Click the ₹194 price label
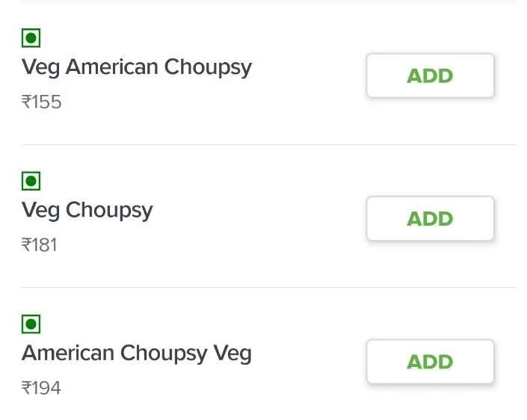527x420 pixels. (42, 388)
